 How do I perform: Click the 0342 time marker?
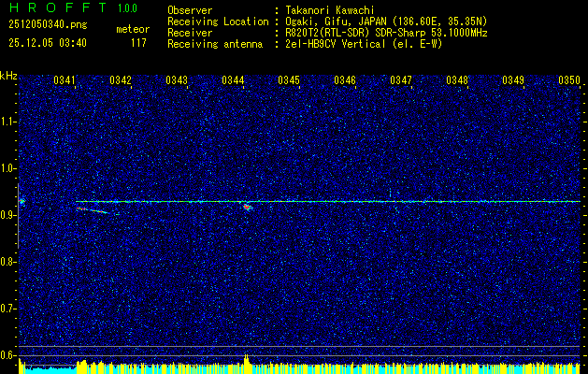[x=121, y=80]
